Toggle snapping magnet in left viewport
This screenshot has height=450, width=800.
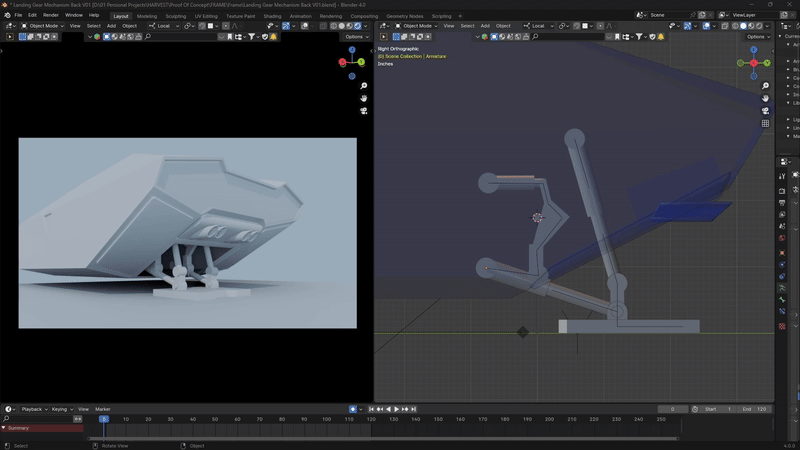[202, 26]
